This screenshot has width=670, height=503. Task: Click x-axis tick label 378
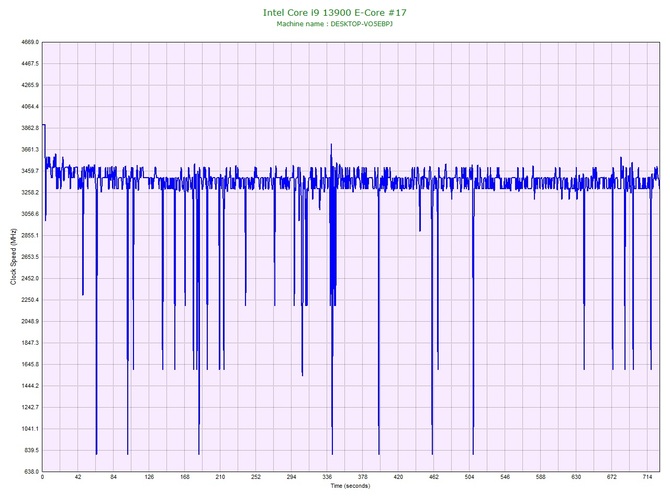click(x=363, y=477)
